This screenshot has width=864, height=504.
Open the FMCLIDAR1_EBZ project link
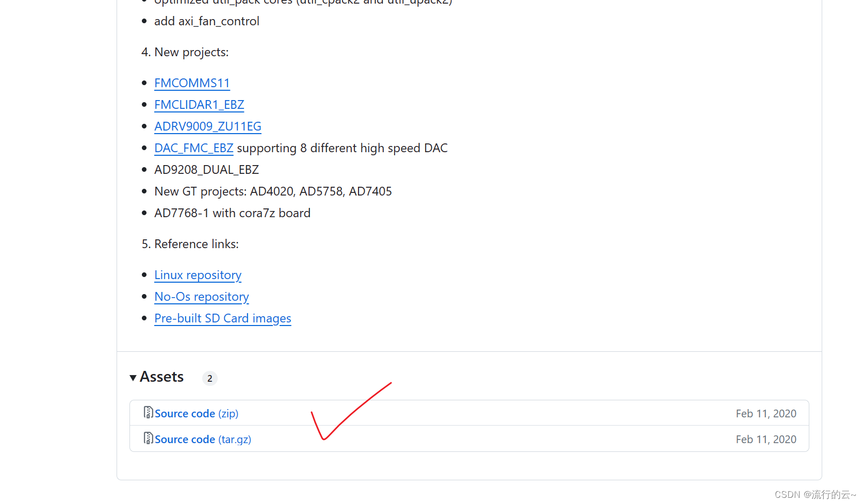[x=199, y=105]
